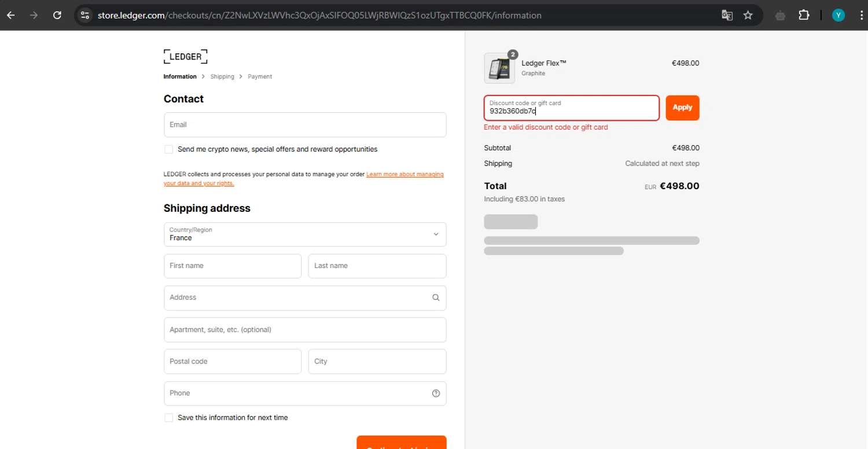The height and width of the screenshot is (449, 868).
Task: Reload the page with refresh icon
Action: pos(57,15)
